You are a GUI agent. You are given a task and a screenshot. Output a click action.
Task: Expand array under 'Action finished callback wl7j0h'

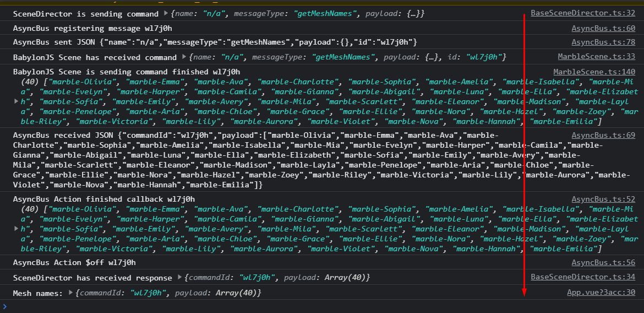16,228
